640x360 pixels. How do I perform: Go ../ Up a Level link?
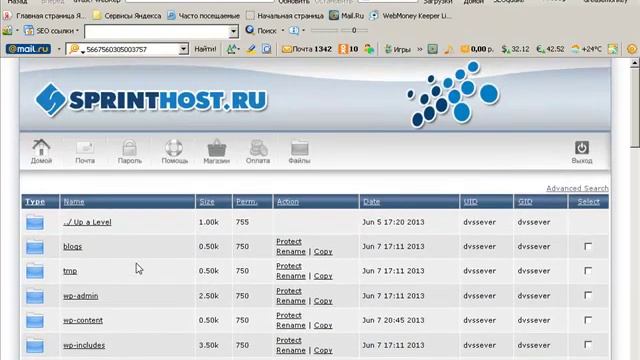[x=87, y=222]
